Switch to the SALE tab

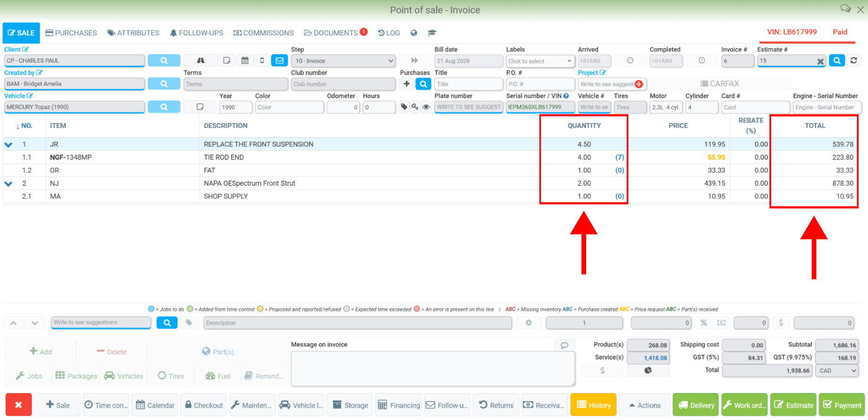pyautogui.click(x=21, y=33)
